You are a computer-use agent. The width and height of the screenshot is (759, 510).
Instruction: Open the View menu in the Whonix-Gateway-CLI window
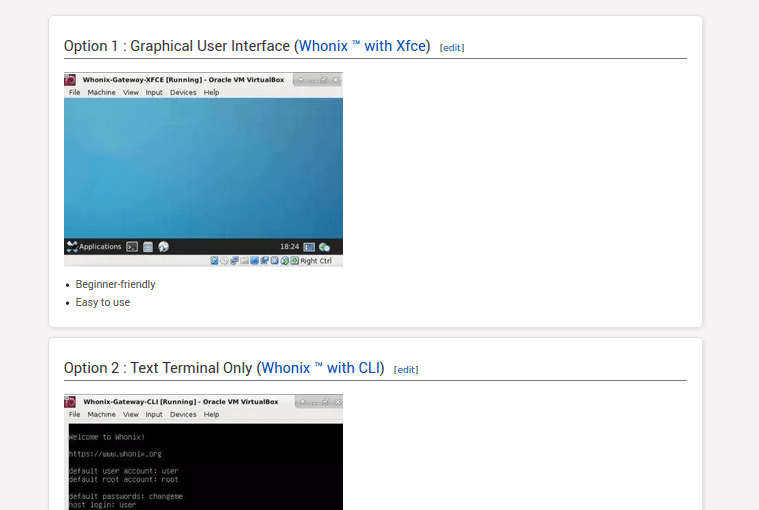(x=131, y=415)
